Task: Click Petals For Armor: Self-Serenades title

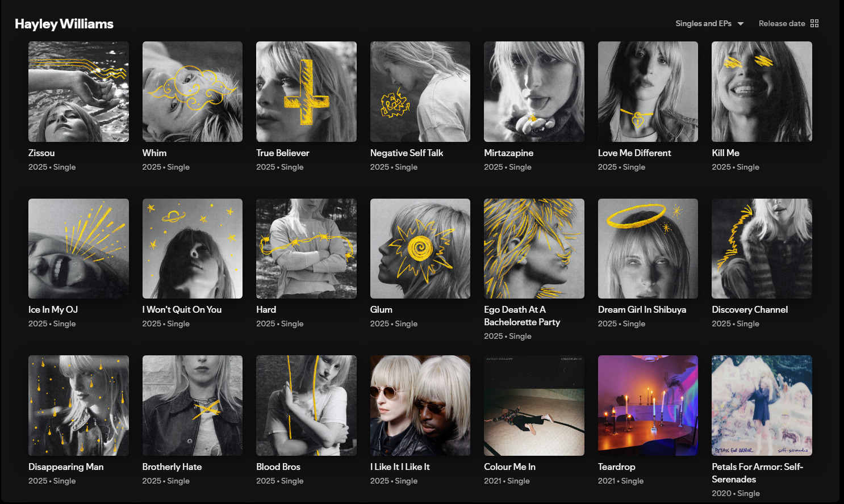Action: [757, 473]
